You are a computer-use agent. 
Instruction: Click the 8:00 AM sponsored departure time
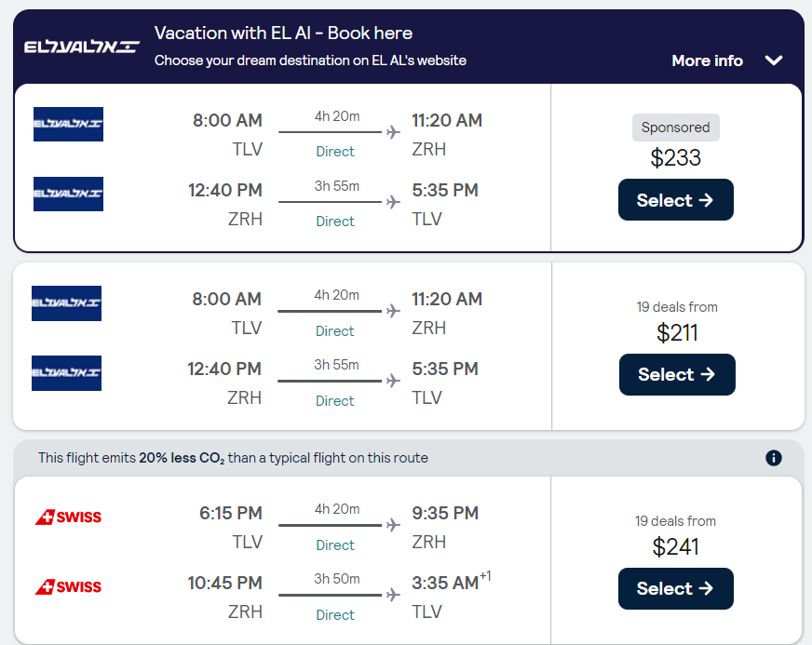tap(227, 120)
